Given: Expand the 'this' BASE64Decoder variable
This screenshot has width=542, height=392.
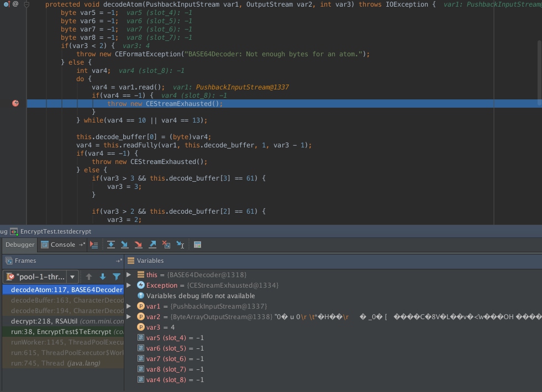Looking at the screenshot, I should pos(129,275).
